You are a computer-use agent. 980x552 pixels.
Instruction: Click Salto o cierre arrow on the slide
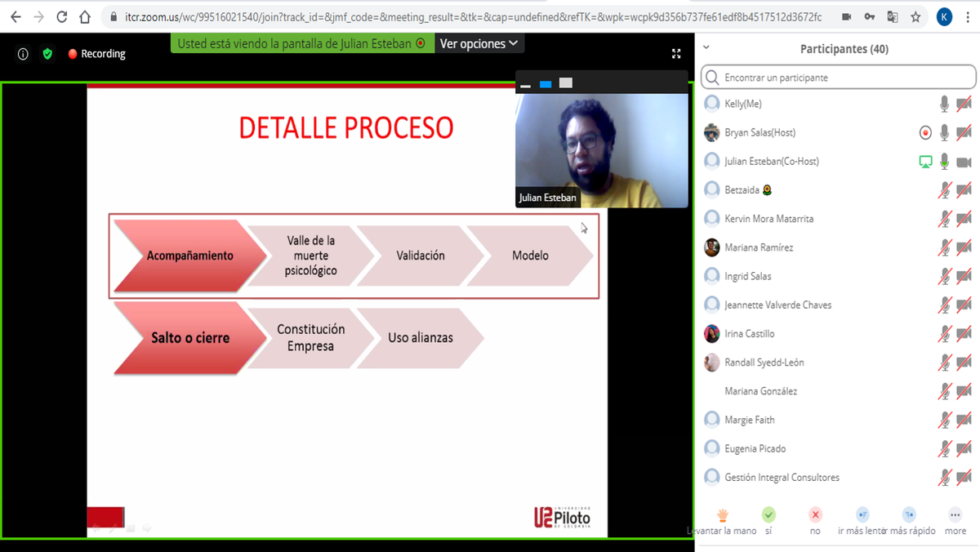(190, 337)
